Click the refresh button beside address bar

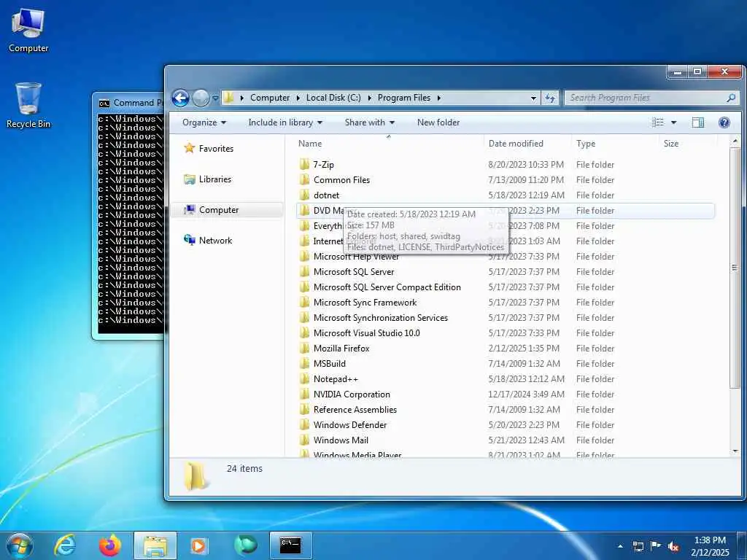(550, 98)
